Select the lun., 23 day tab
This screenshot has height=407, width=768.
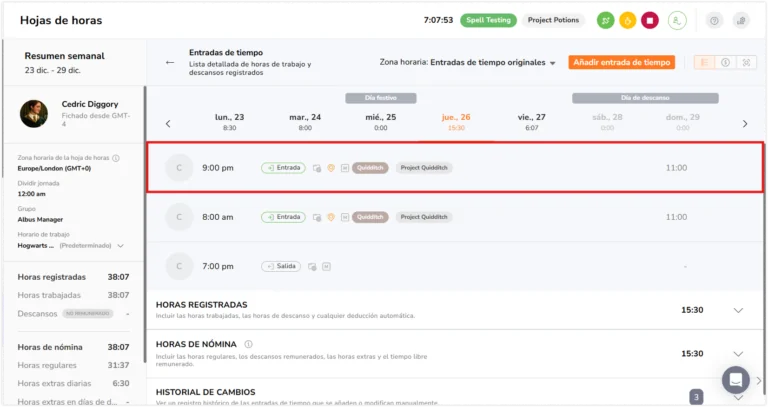[x=229, y=121]
